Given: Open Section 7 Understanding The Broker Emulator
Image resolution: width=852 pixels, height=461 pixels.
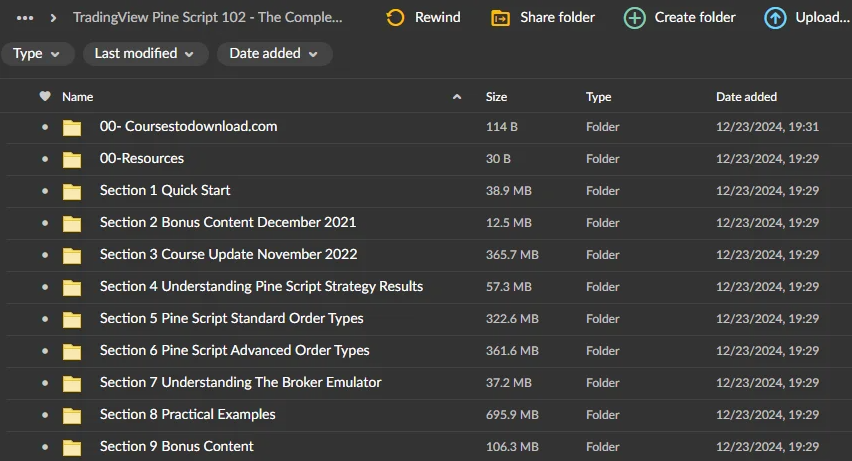Looking at the screenshot, I should (x=240, y=383).
